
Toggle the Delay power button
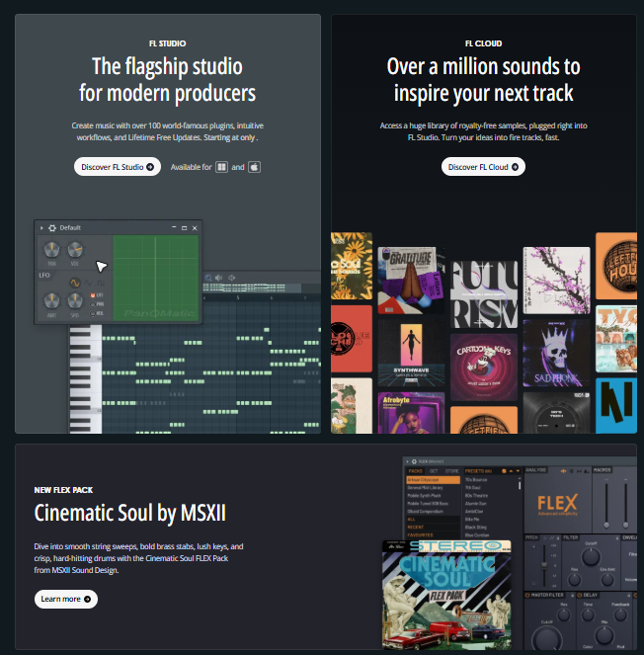point(579,595)
